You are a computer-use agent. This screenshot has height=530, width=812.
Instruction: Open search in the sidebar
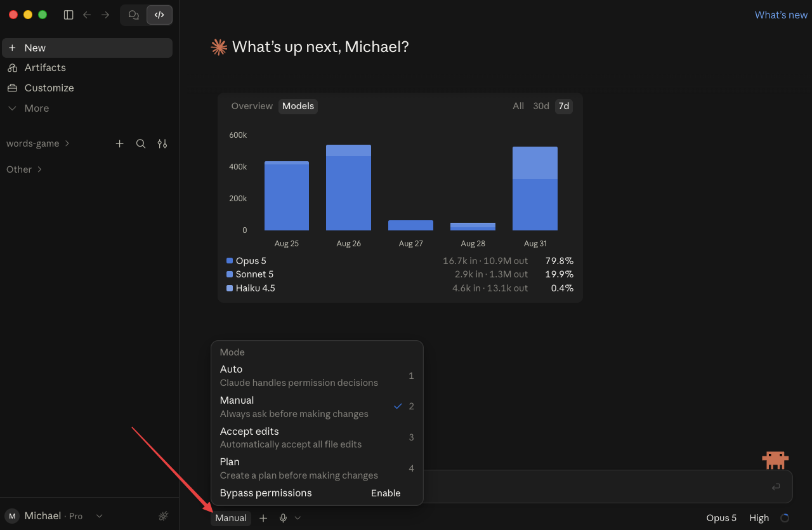click(x=141, y=143)
